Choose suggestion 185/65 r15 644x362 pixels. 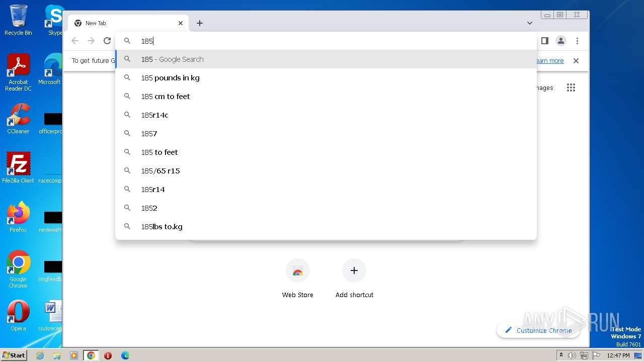click(x=326, y=171)
